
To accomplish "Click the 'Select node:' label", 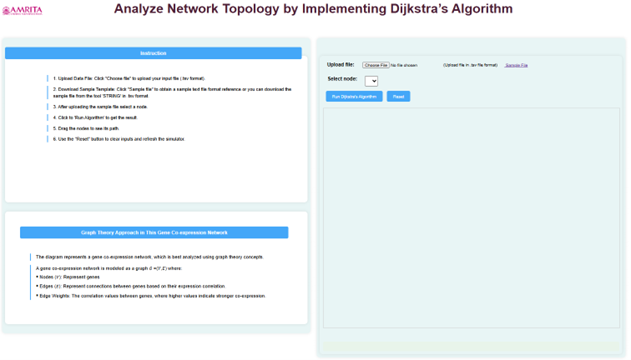I will click(342, 79).
